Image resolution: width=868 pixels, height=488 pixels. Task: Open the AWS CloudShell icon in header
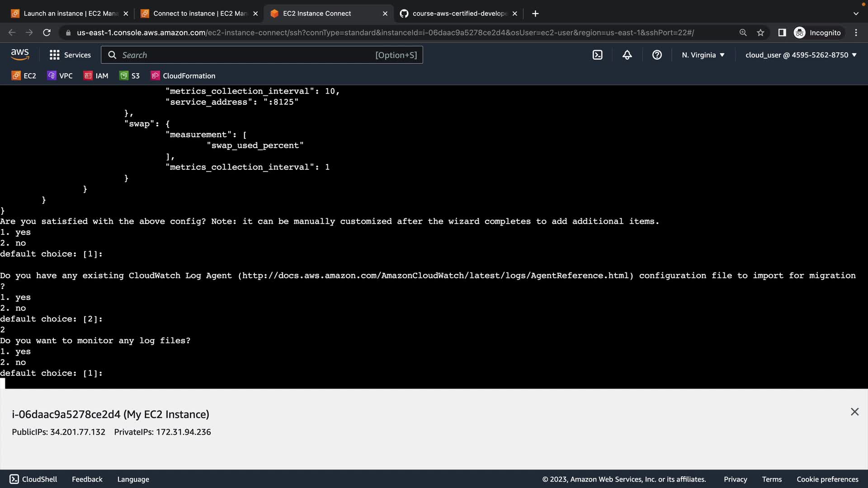tap(597, 55)
